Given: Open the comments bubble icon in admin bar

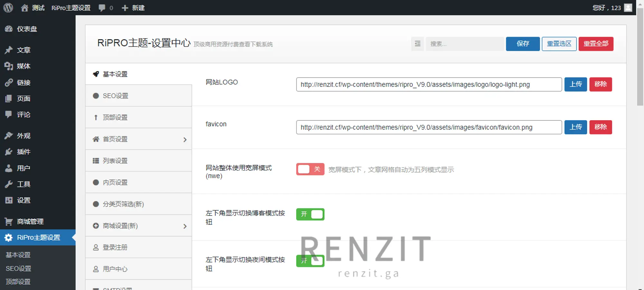Looking at the screenshot, I should click(x=102, y=8).
